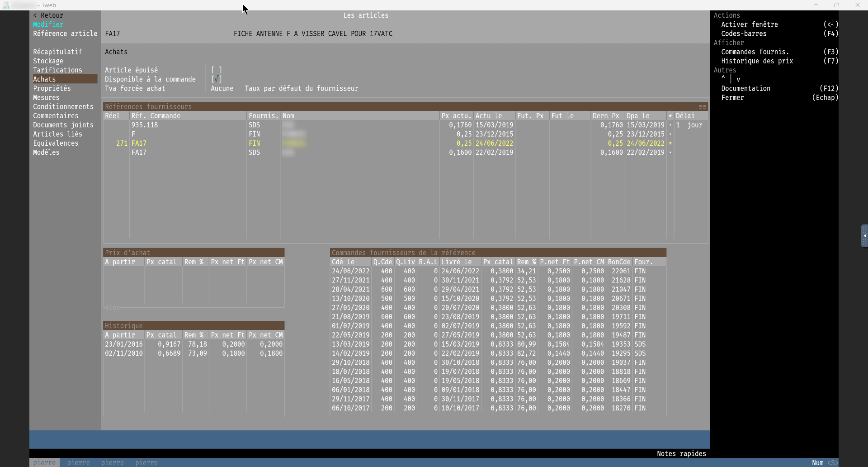
Task: Open Commandes fournis. from Afficher panel
Action: (x=755, y=52)
